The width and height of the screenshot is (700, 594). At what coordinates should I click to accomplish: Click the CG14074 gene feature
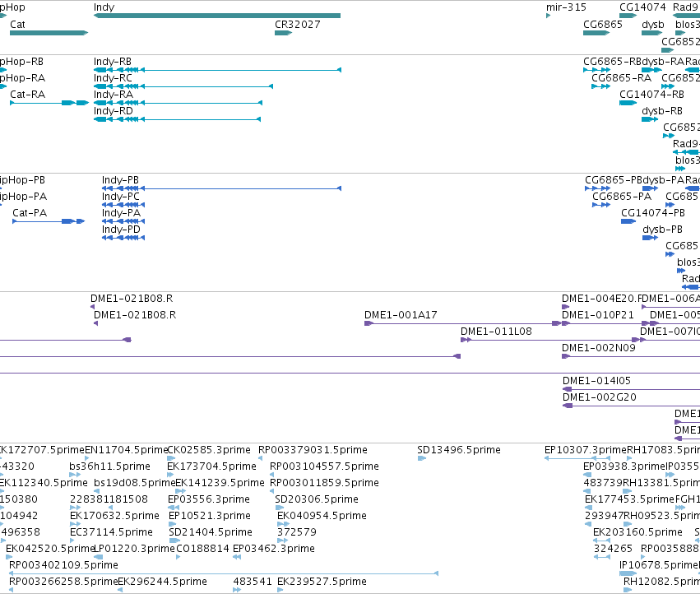628,16
